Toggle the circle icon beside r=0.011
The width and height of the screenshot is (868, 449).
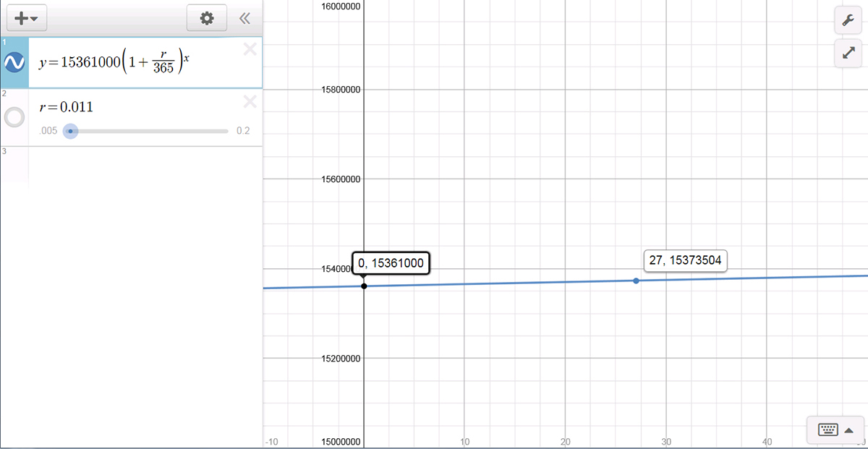tap(14, 117)
